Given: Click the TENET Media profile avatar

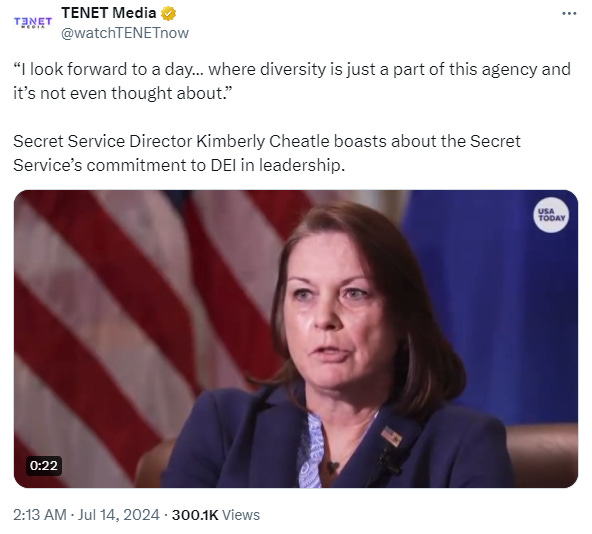Looking at the screenshot, I should coord(33,22).
